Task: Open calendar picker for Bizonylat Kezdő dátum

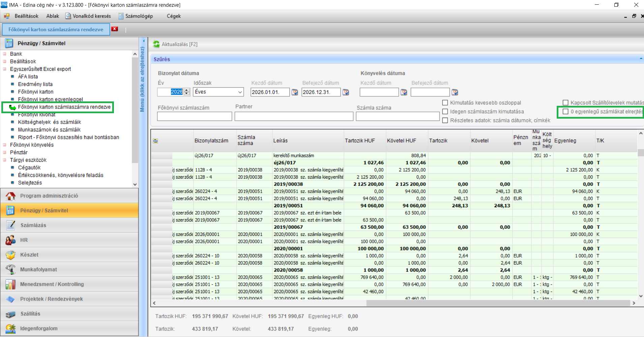Action: [x=295, y=92]
